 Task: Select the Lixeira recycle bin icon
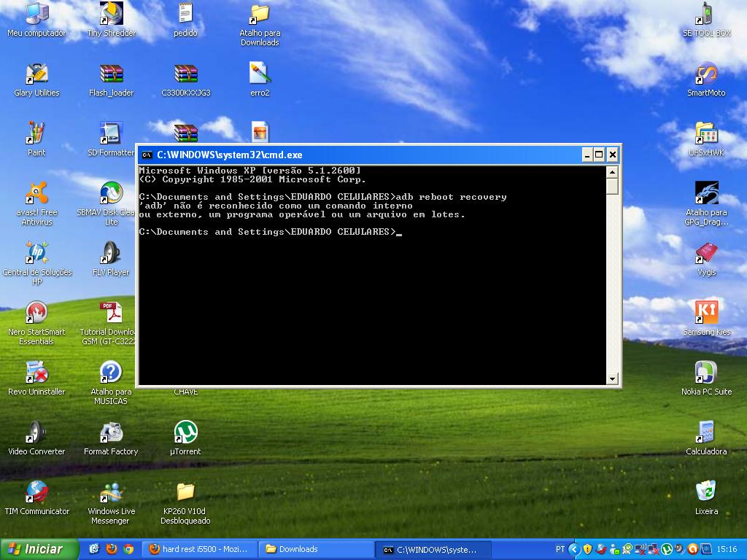pyautogui.click(x=706, y=497)
